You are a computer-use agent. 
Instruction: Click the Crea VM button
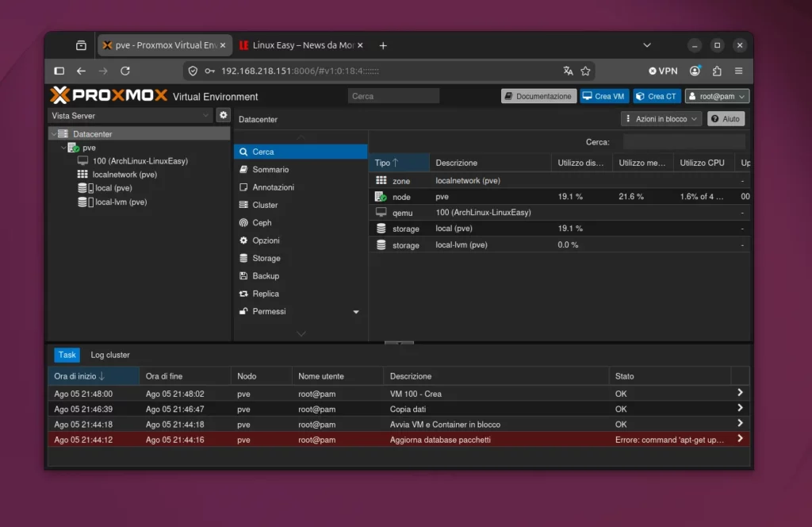pos(604,96)
